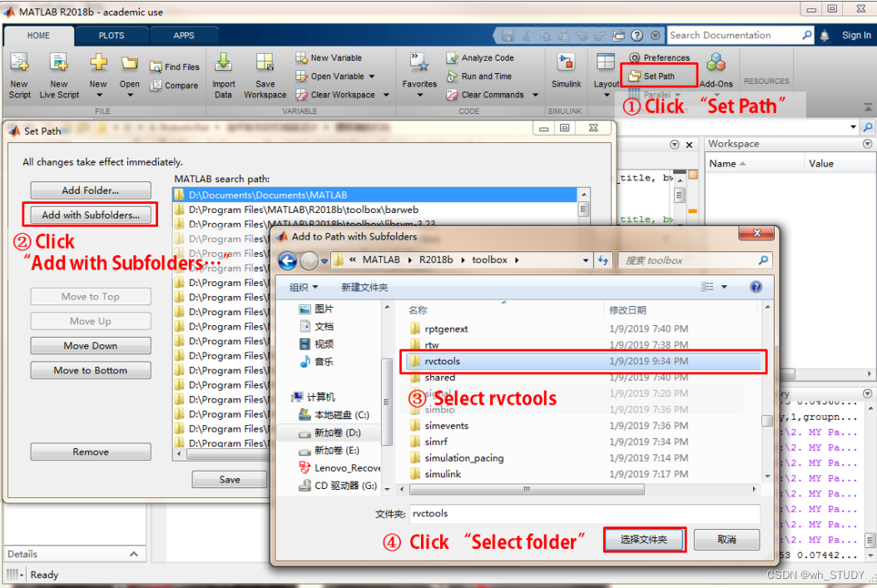Open Preferences
Image resolution: width=877 pixels, height=588 pixels.
[660, 57]
